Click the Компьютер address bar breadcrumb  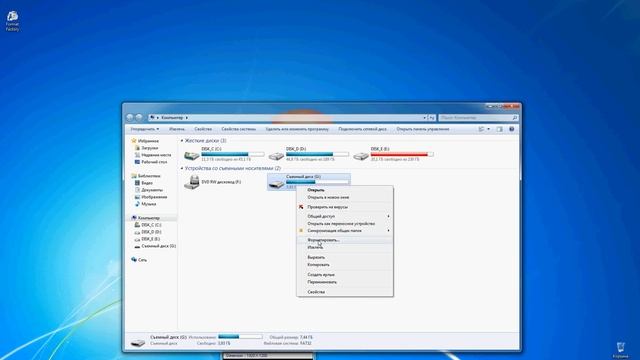[172, 118]
